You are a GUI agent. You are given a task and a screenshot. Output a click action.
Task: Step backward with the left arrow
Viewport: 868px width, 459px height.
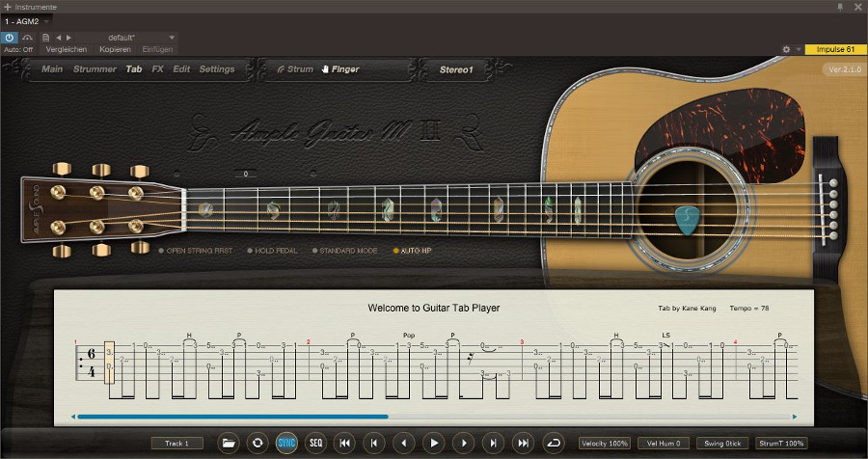click(x=404, y=443)
